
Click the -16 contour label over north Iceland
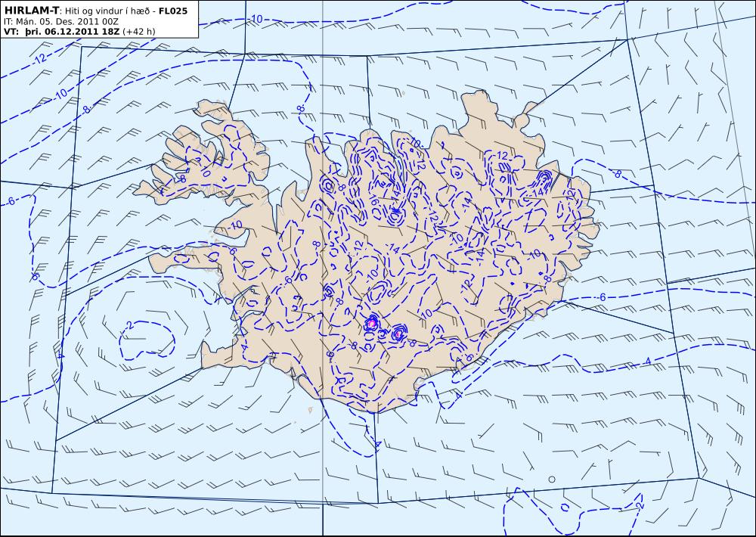tap(374, 199)
